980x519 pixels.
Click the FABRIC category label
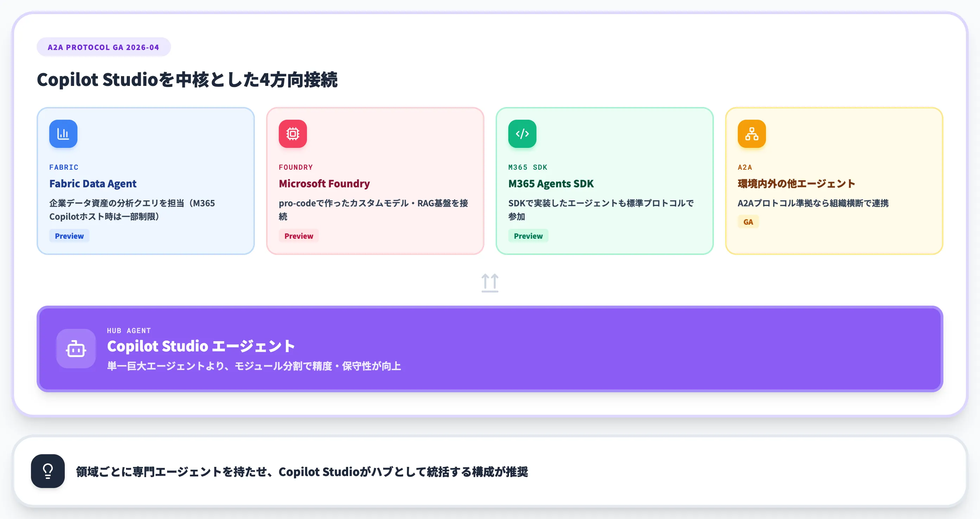pos(63,167)
